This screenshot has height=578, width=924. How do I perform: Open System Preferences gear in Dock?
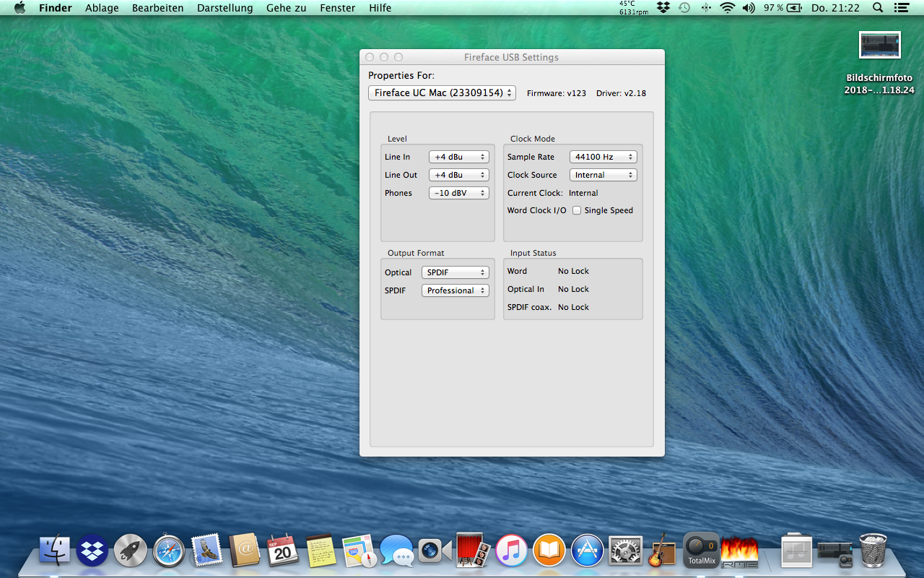(625, 551)
